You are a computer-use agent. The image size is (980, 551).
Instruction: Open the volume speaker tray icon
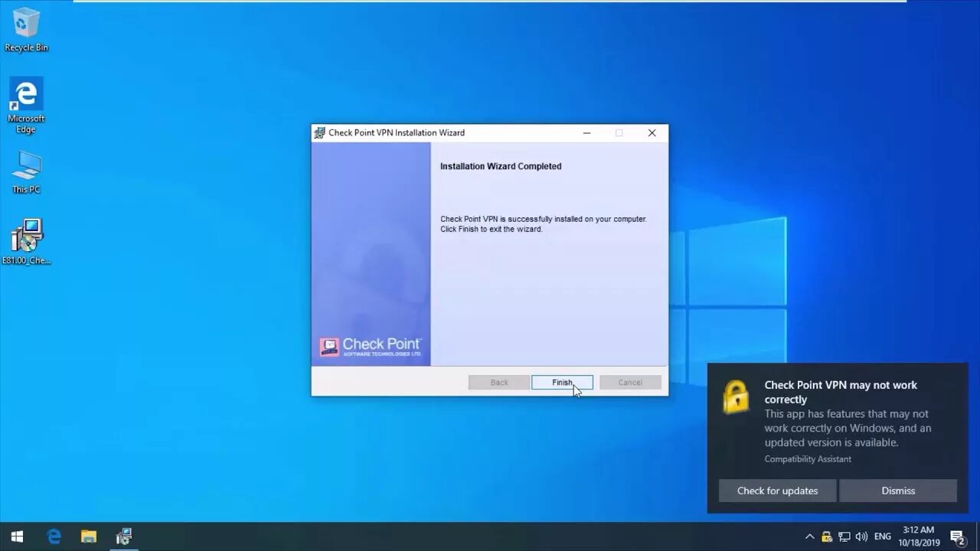click(x=861, y=536)
